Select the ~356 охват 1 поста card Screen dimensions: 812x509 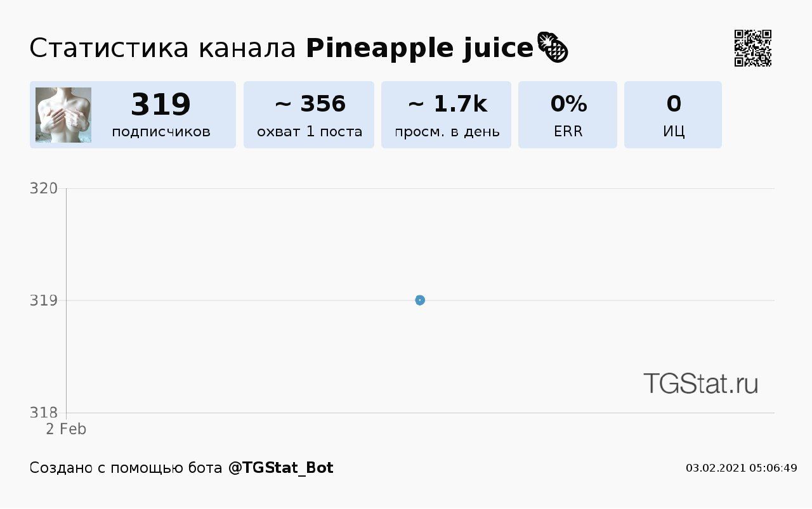(309, 115)
